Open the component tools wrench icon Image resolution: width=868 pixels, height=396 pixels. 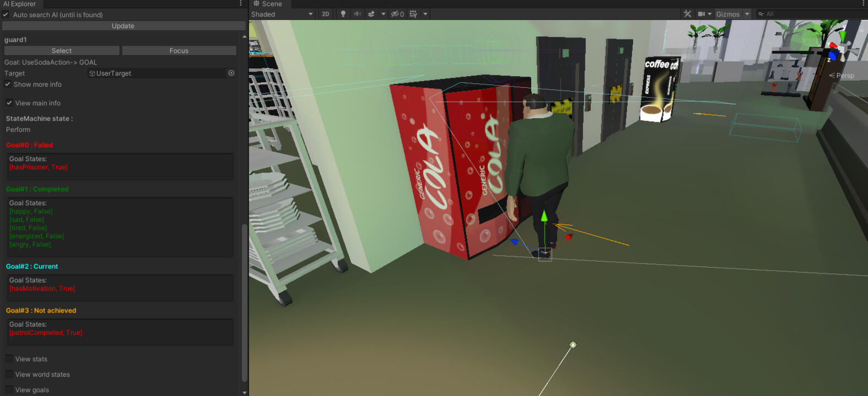click(687, 14)
